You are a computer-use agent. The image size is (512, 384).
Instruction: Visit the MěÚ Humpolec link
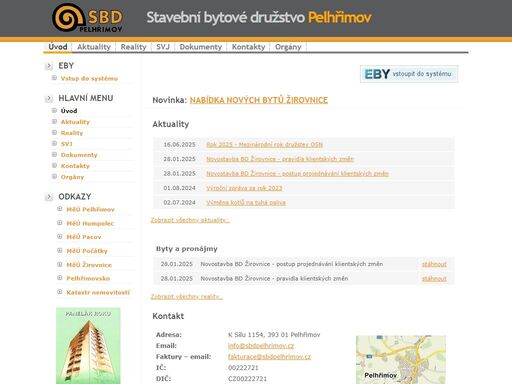click(90, 223)
